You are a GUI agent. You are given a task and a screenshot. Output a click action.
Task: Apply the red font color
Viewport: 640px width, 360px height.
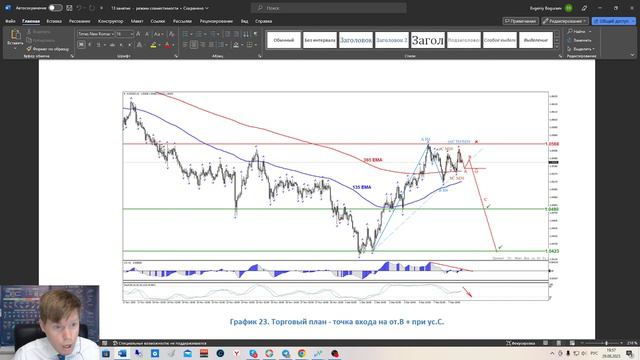[x=167, y=44]
